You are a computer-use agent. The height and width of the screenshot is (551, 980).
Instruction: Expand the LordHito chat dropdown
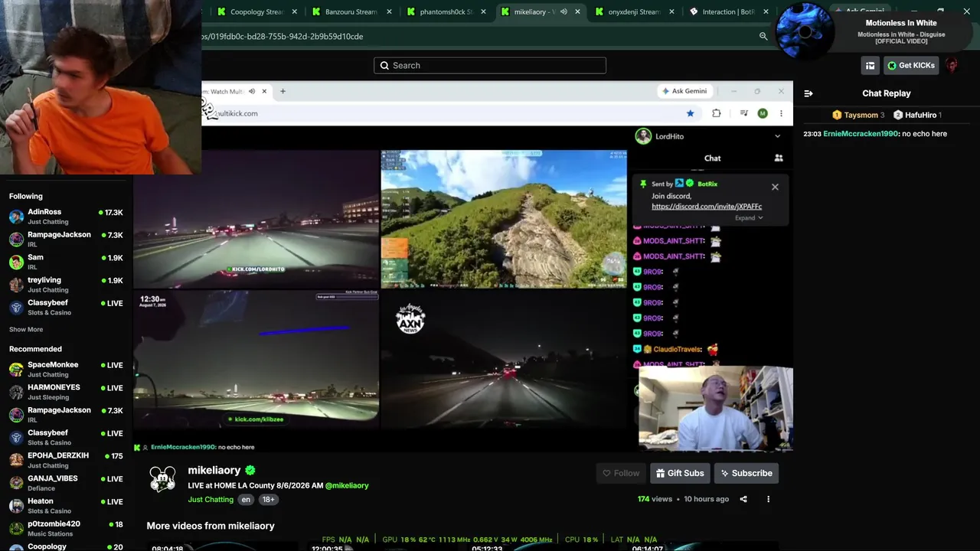(777, 136)
